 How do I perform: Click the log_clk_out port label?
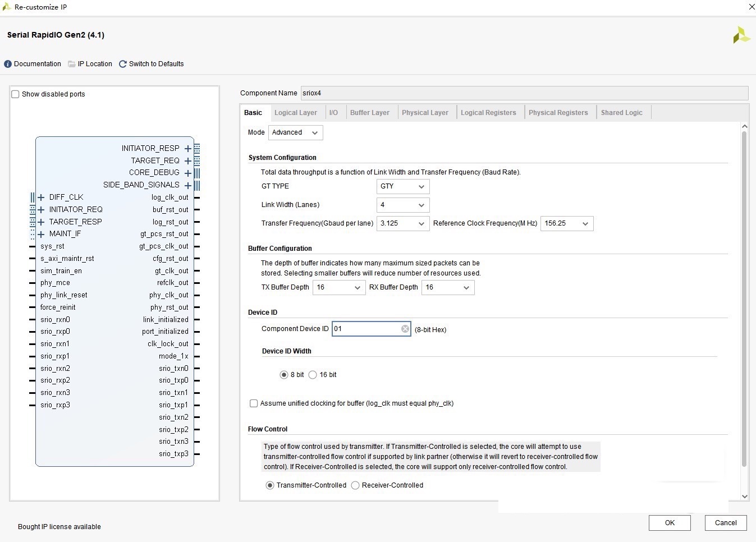(170, 197)
